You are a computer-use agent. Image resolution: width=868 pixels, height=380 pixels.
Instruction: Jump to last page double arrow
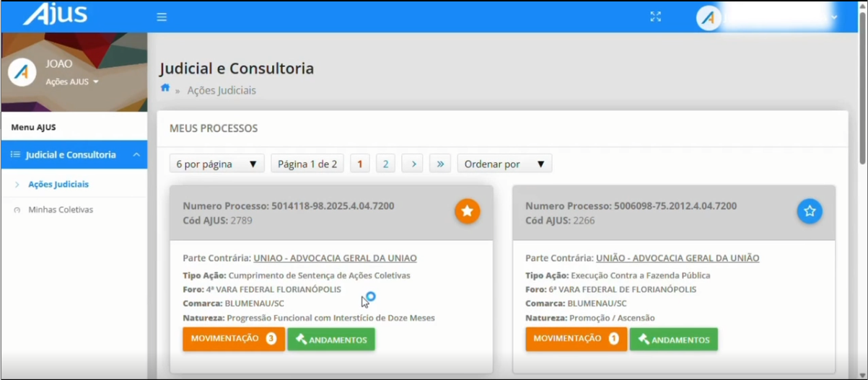pyautogui.click(x=440, y=164)
